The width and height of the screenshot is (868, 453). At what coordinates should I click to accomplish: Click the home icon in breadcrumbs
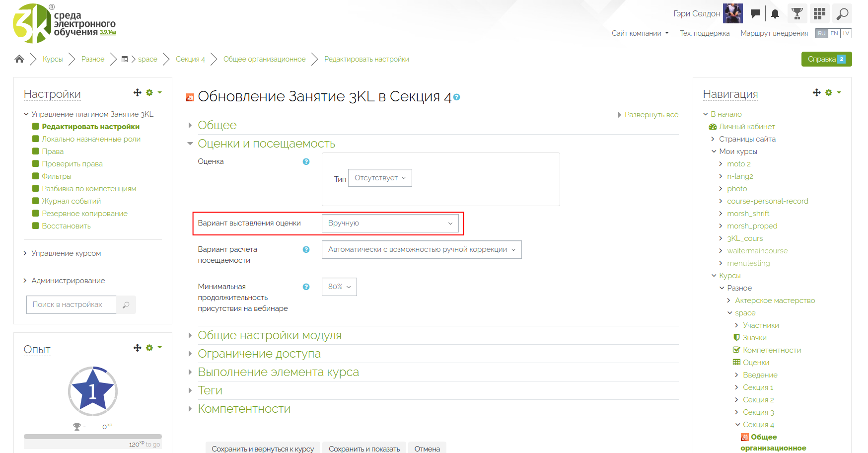[19, 59]
